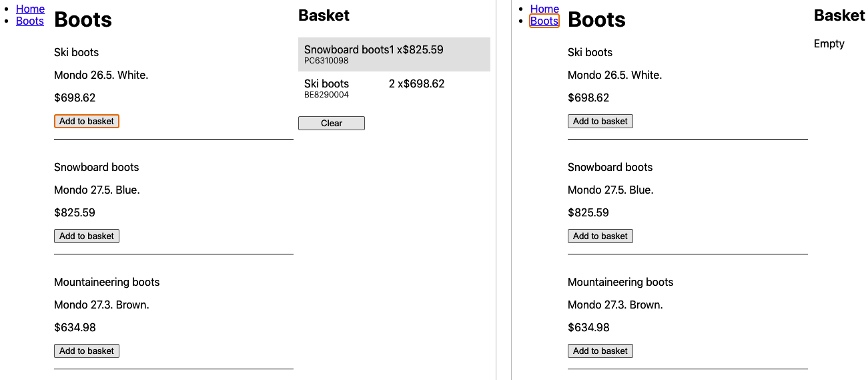Click the Empty basket text
The height and width of the screenshot is (380, 868).
[x=829, y=43]
